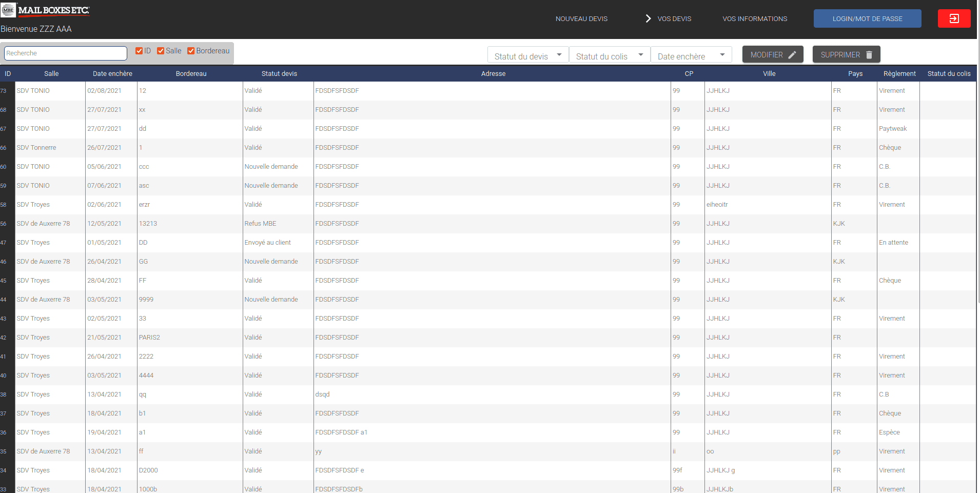
Task: Open the Statut du devis dropdown
Action: [527, 56]
